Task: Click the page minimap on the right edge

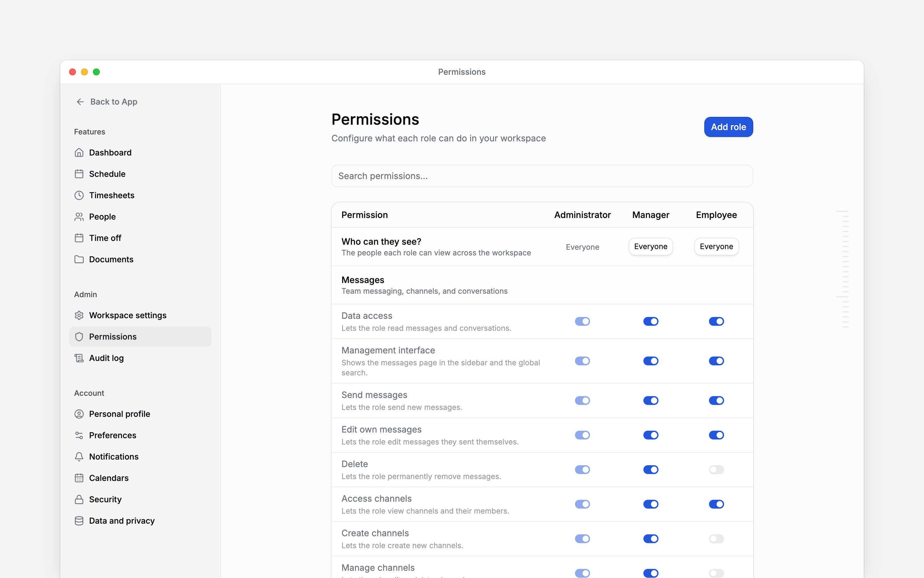Action: [842, 269]
